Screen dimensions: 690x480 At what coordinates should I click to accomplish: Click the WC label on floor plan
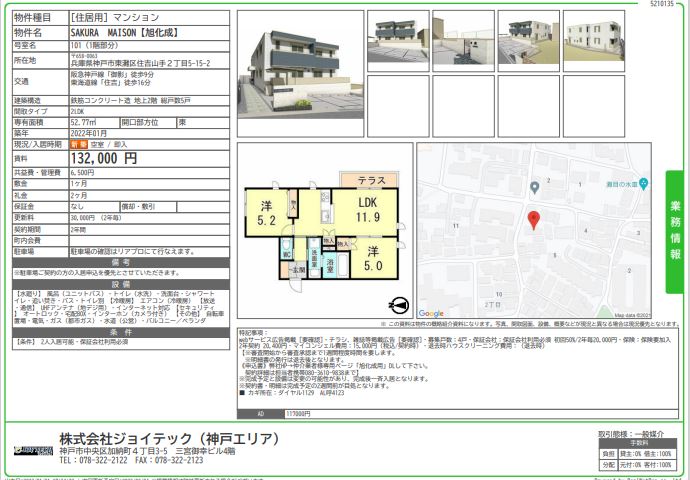286,255
